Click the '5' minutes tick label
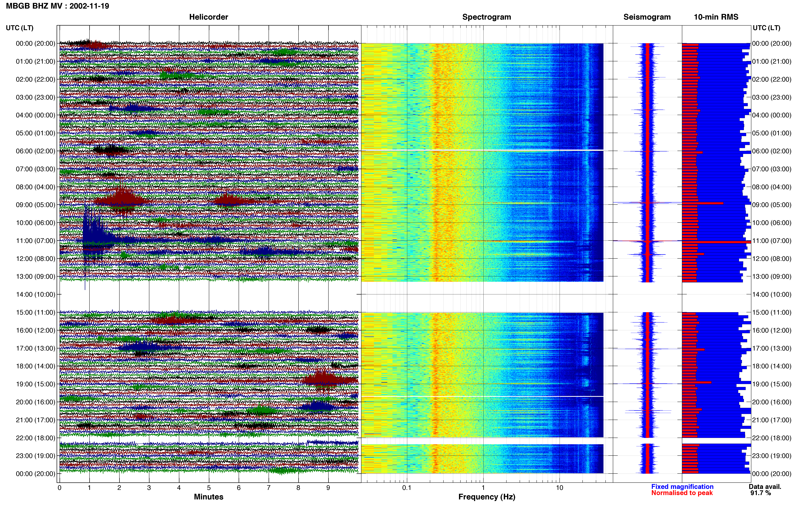 tap(209, 487)
